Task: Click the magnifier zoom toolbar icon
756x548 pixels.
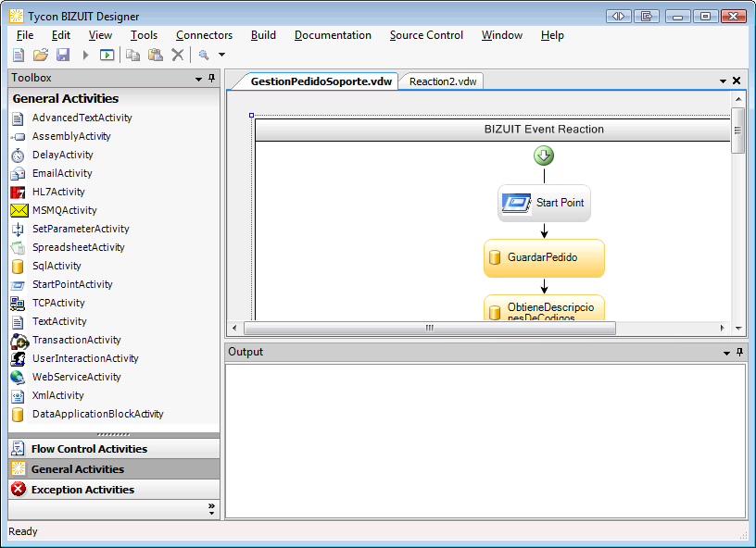Action: tap(204, 55)
